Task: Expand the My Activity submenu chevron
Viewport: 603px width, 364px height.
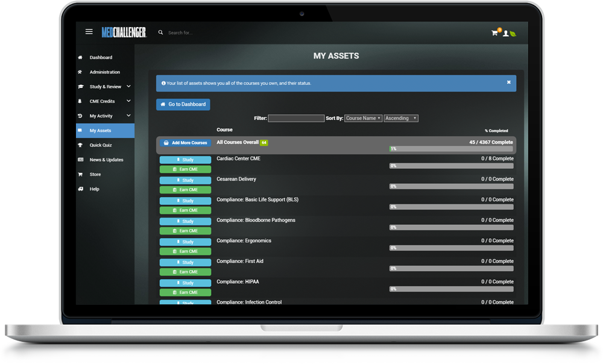Action: click(128, 116)
